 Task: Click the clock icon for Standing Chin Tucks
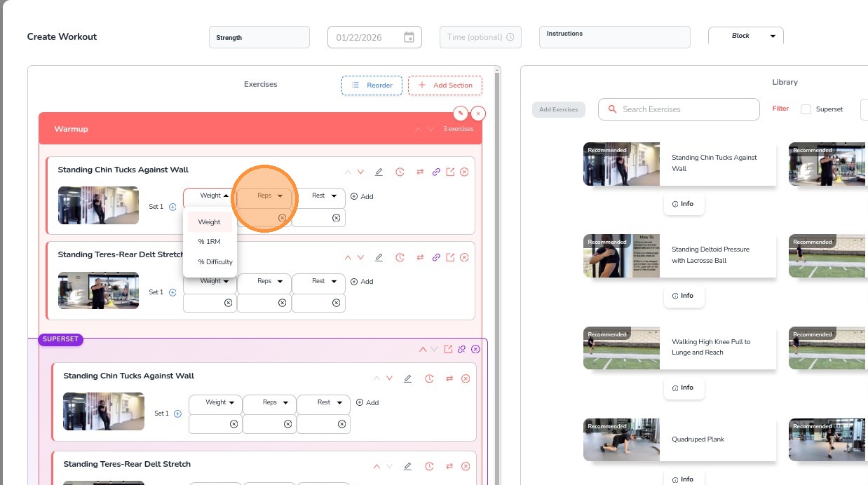click(400, 172)
